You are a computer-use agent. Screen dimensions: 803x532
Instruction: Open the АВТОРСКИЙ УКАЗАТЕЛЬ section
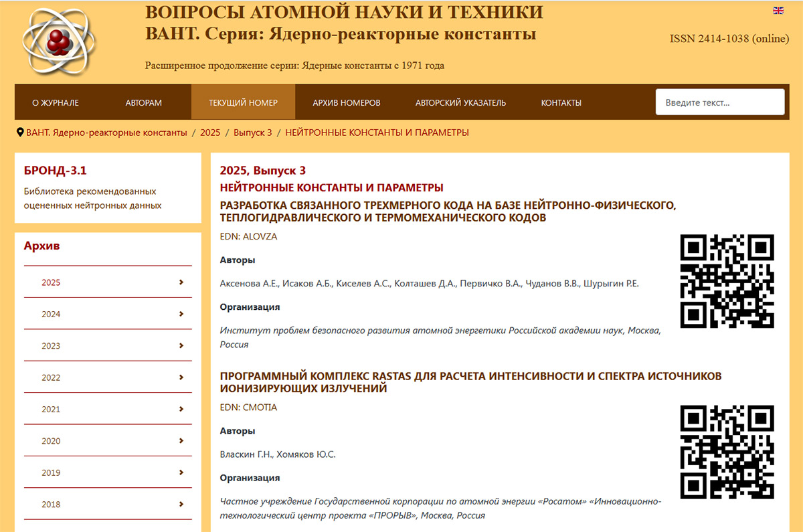click(x=460, y=102)
